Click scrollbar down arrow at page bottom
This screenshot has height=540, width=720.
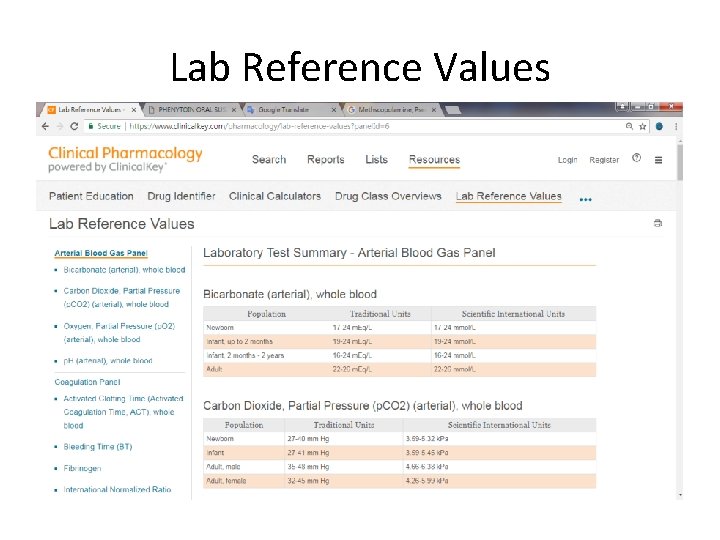(680, 495)
